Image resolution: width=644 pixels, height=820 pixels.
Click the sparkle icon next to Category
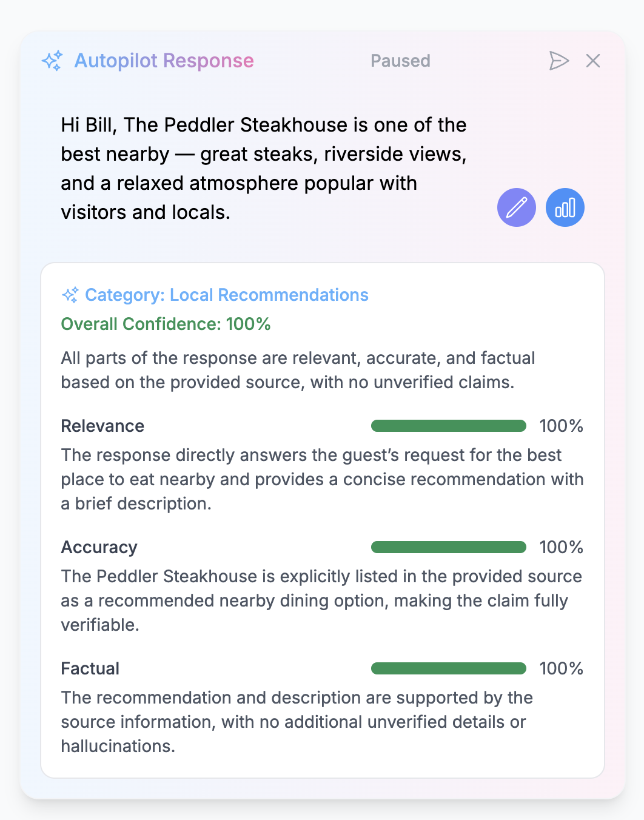[70, 295]
